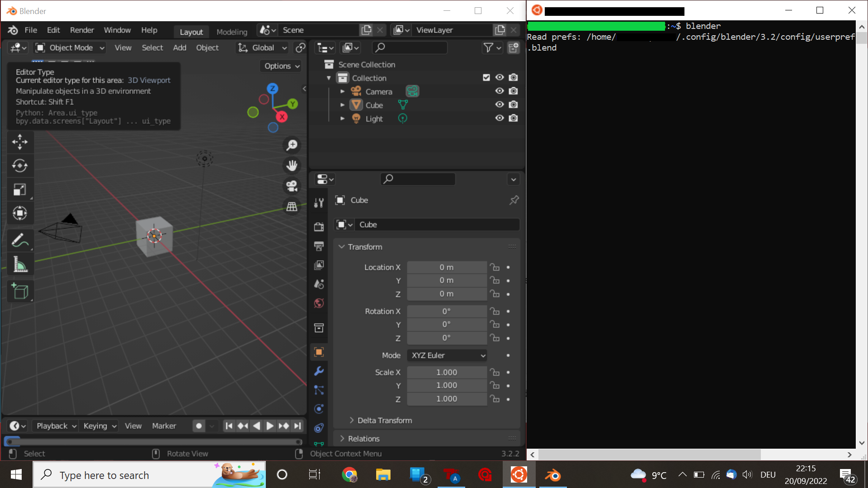Screen dimensions: 868x488
Task: Click the Options button in viewport
Action: point(282,66)
